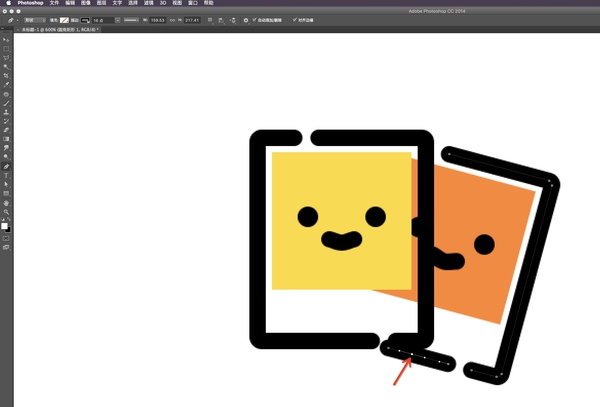Select the Magic Wand tool

point(6,67)
